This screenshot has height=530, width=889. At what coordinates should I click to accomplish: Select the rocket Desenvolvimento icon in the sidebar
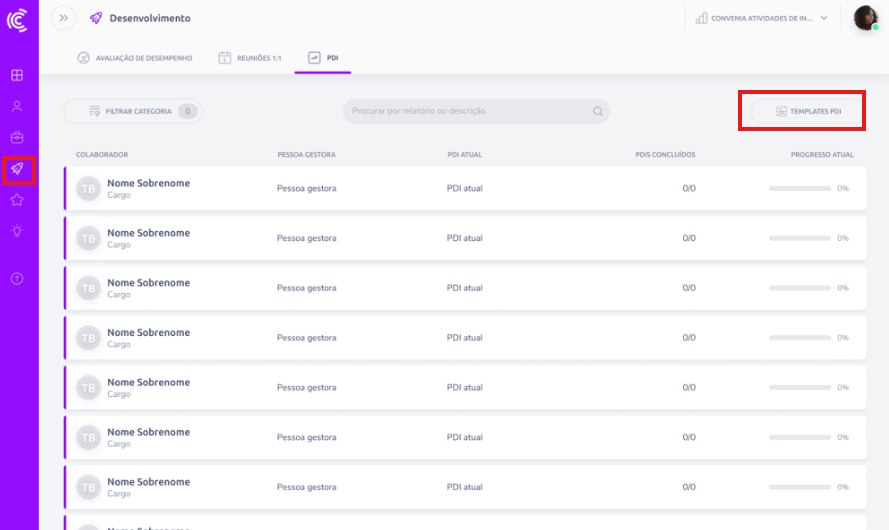[18, 170]
